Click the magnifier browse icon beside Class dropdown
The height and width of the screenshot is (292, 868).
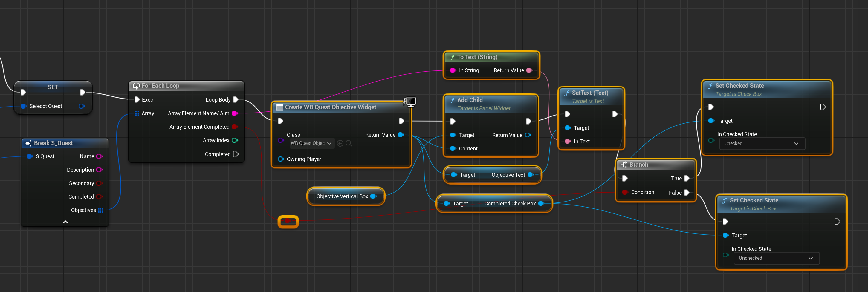tap(349, 143)
